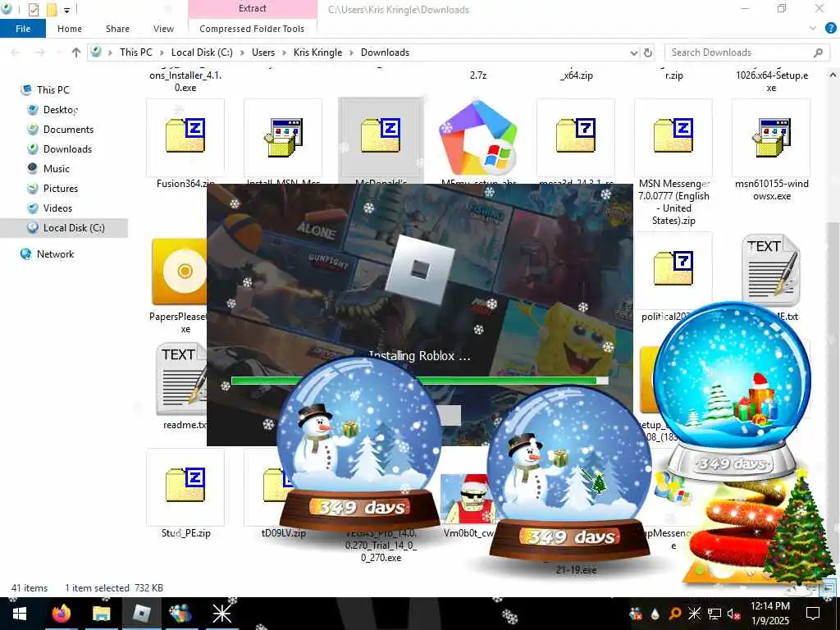Switch to the Home ribbon tab
The height and width of the screenshot is (630, 840).
click(70, 29)
